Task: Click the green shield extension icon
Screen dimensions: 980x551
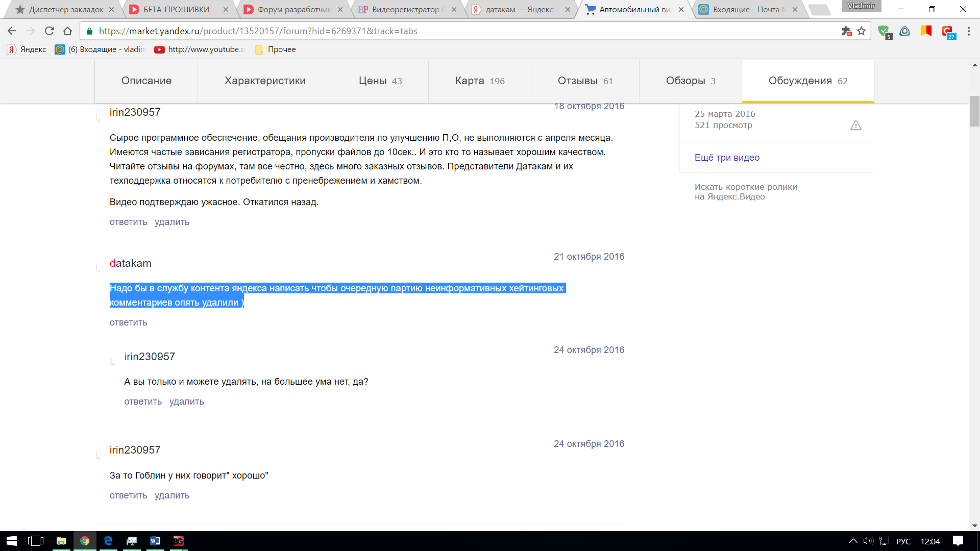Action: [884, 32]
